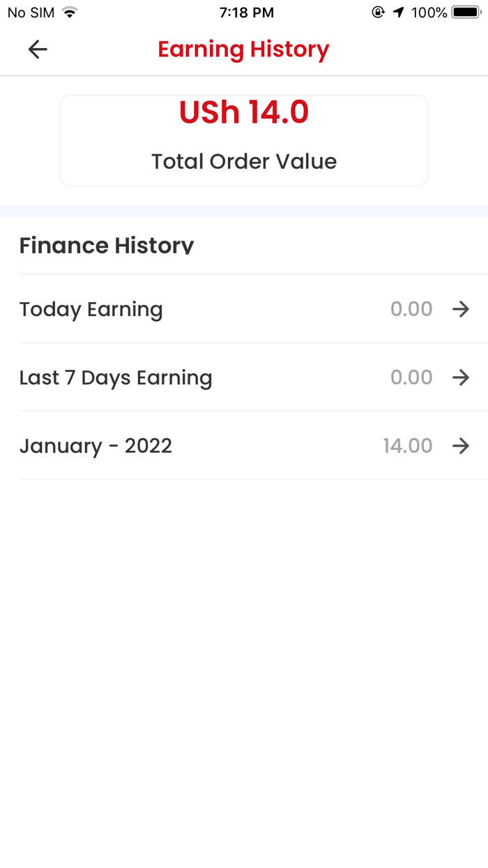The width and height of the screenshot is (488, 868).
Task: Click the Total Order Value label
Action: 244,162
